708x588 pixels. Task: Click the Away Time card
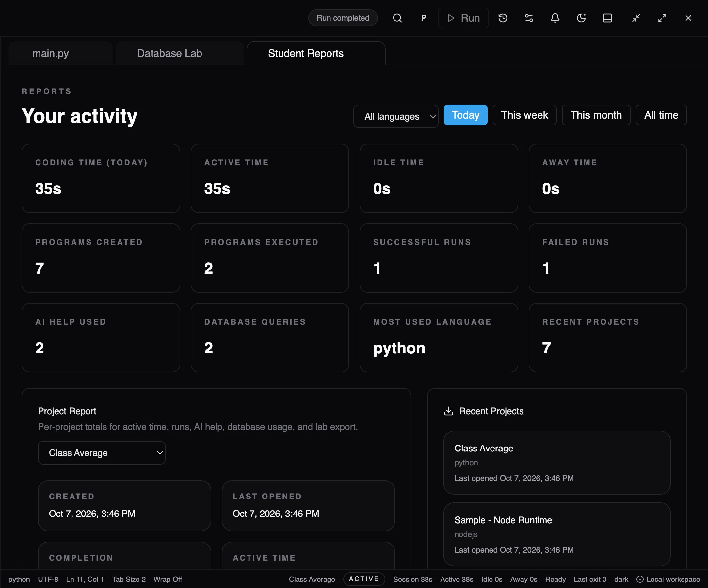coord(607,178)
